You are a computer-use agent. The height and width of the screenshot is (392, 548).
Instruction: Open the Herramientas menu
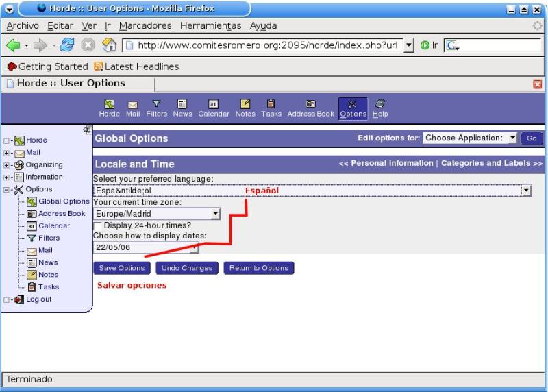tap(210, 25)
